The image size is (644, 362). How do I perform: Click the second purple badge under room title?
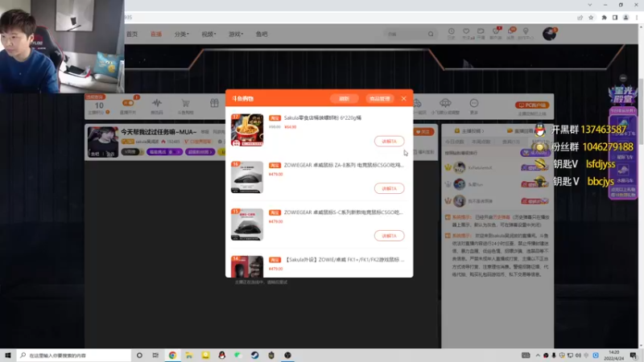[x=200, y=152]
